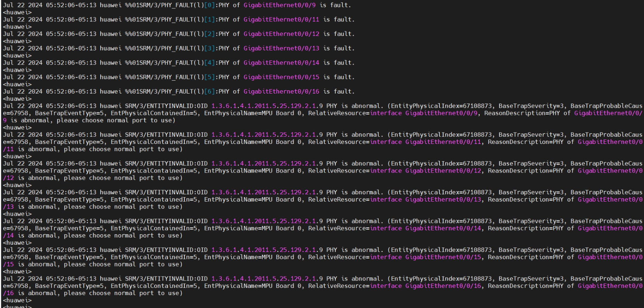
Task: Click 'interface GigabitEthernet0/0/9' after RelativeResource=
Action: 424,113
